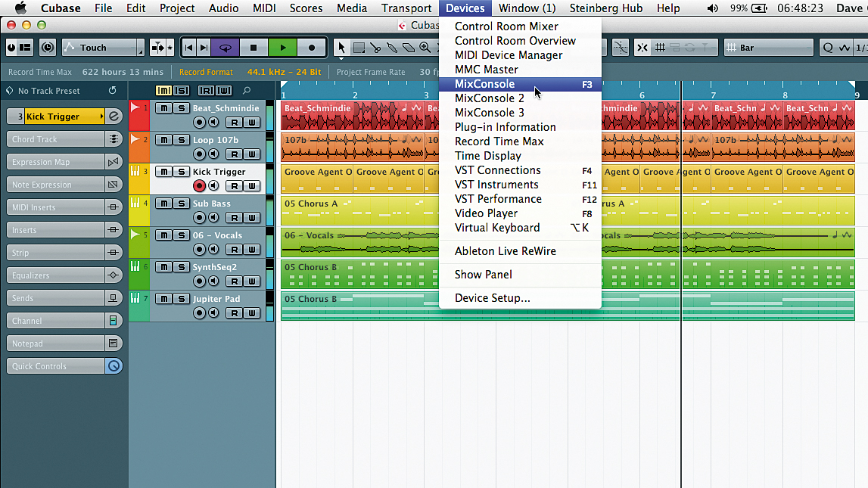
Task: Open the Transport menu
Action: pyautogui.click(x=406, y=8)
